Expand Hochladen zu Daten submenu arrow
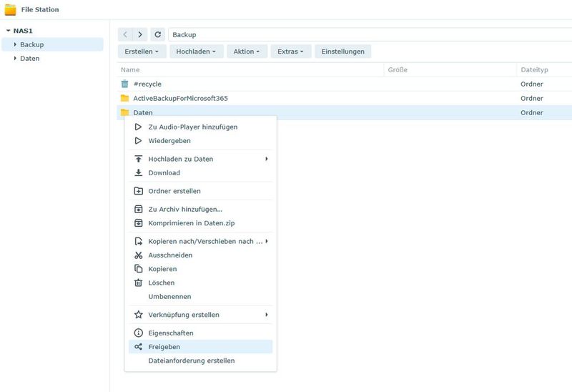 click(x=267, y=159)
